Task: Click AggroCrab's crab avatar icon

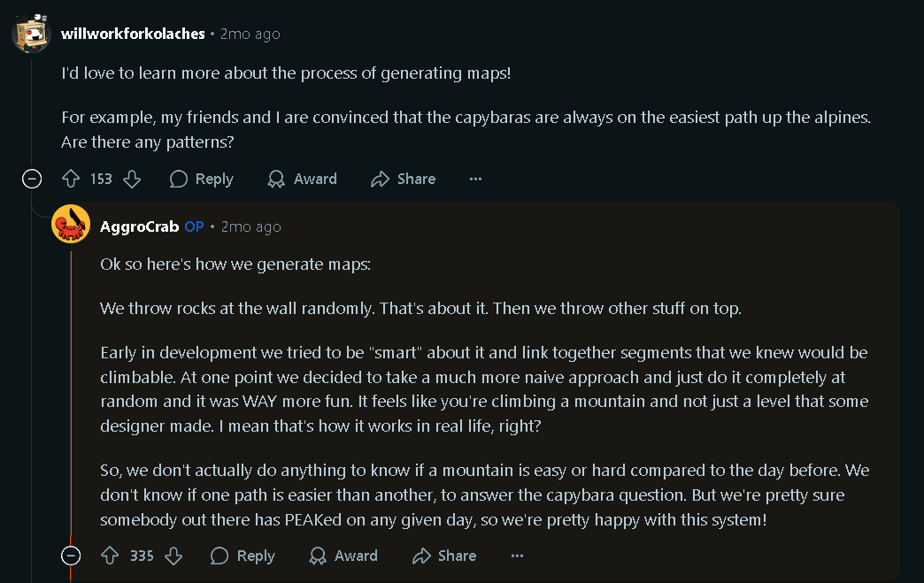Action: [x=71, y=225]
